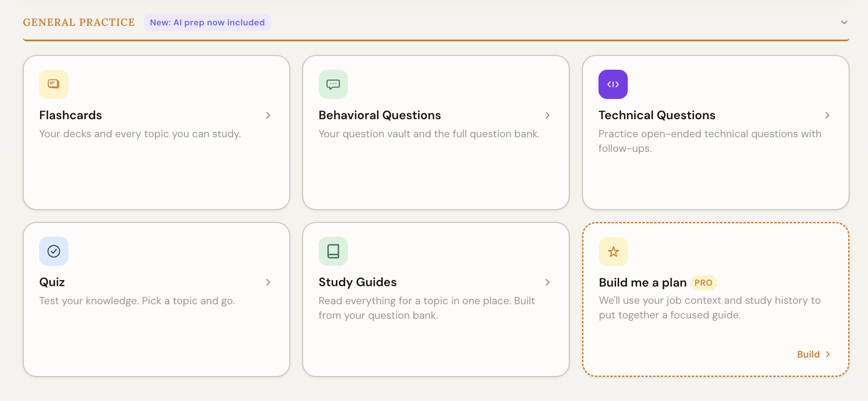Image resolution: width=868 pixels, height=401 pixels.
Task: Click the "New: AI prep now included" badge
Action: pyautogui.click(x=207, y=22)
